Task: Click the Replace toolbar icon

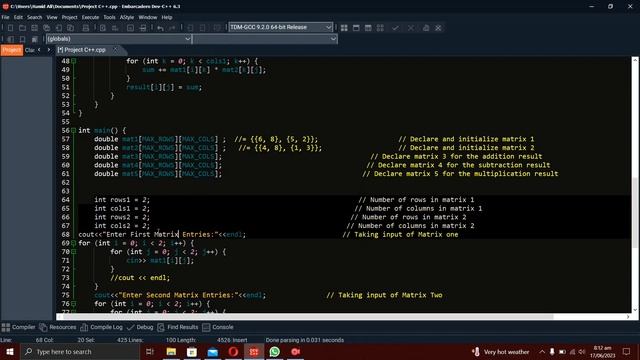Action: point(115,28)
